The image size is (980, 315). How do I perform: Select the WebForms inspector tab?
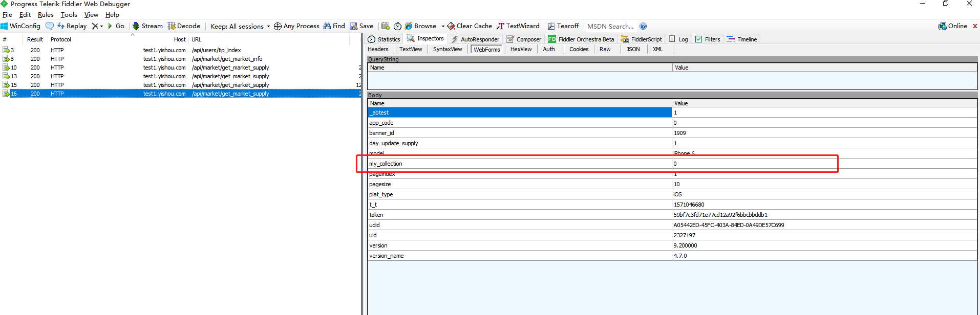tap(486, 50)
